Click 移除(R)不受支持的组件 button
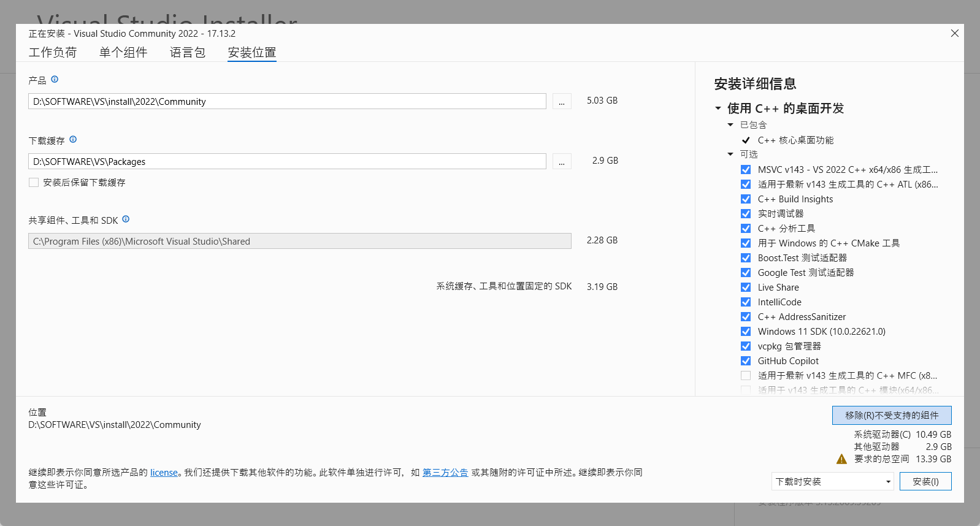Viewport: 980px width, 526px height. (892, 415)
